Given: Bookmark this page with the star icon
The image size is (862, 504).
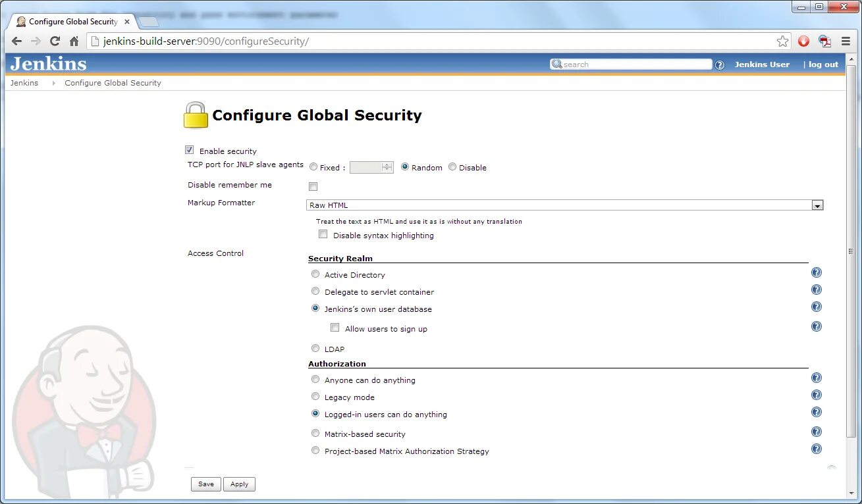Looking at the screenshot, I should (782, 41).
